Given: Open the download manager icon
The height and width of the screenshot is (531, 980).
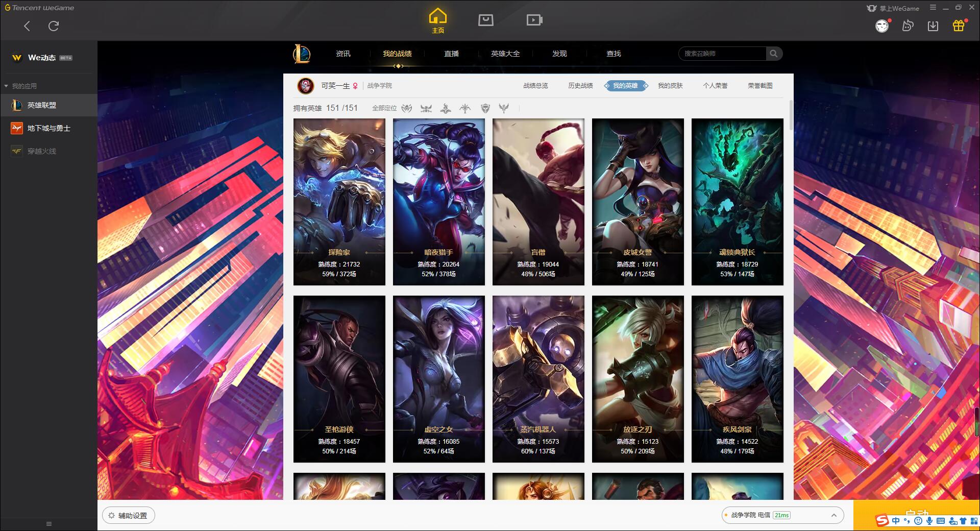Looking at the screenshot, I should pos(933,26).
